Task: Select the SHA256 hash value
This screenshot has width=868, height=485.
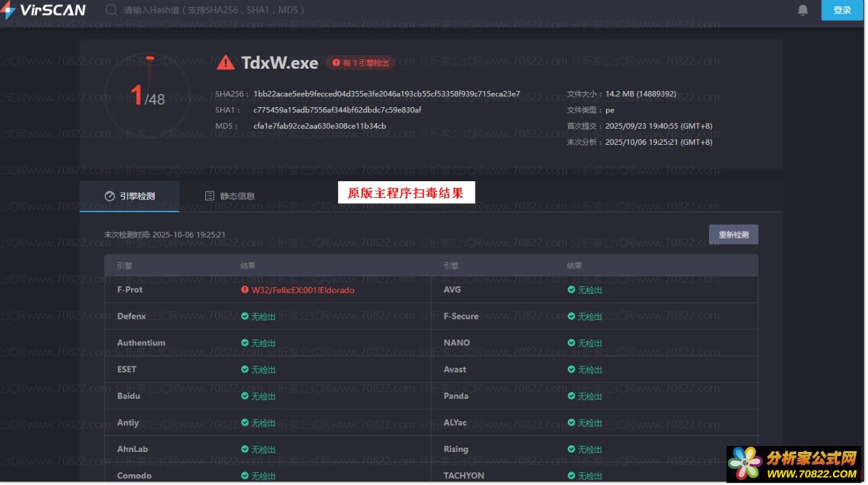Action: tap(387, 94)
